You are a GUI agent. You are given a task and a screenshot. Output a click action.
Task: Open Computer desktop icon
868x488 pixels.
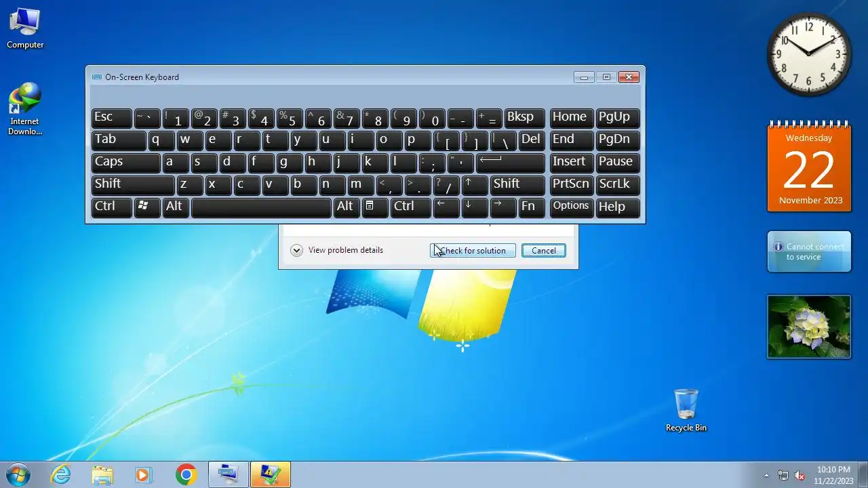click(25, 28)
